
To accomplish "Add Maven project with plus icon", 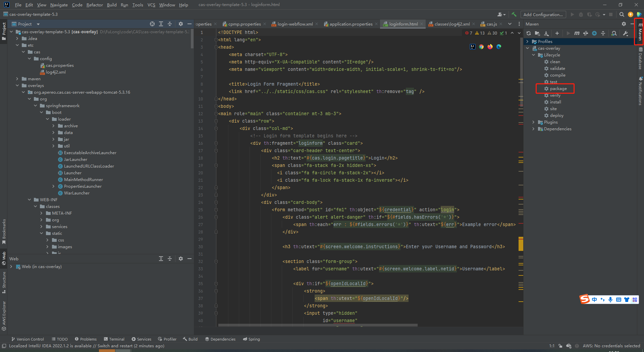I will click(x=557, y=33).
